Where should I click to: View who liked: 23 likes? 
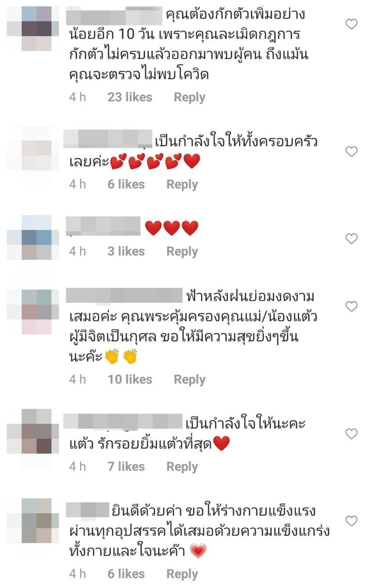coord(130,98)
